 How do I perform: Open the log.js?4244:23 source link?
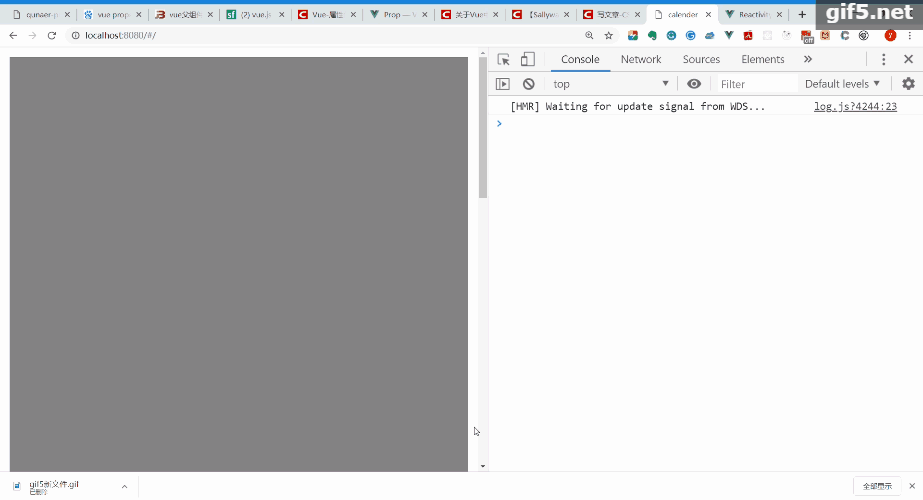coord(855,107)
